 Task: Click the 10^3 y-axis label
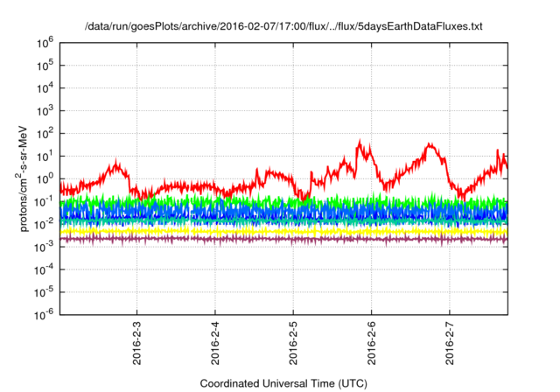click(45, 111)
